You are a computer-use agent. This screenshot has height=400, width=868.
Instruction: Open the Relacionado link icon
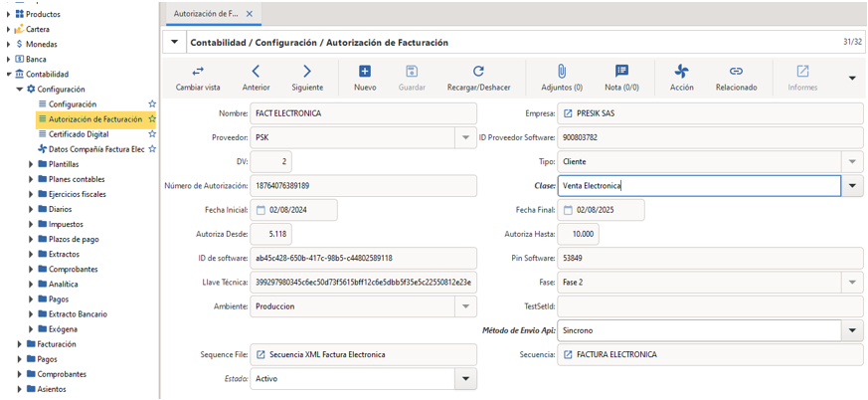click(x=736, y=71)
